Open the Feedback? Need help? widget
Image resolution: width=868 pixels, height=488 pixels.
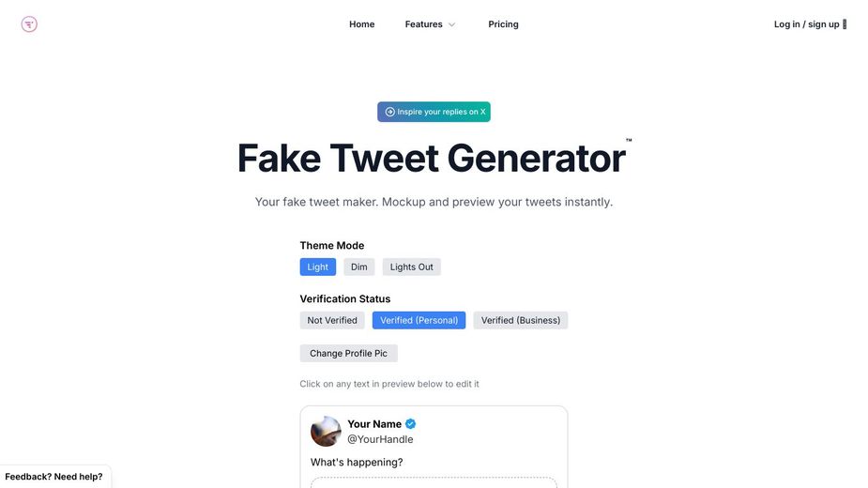pos(54,477)
